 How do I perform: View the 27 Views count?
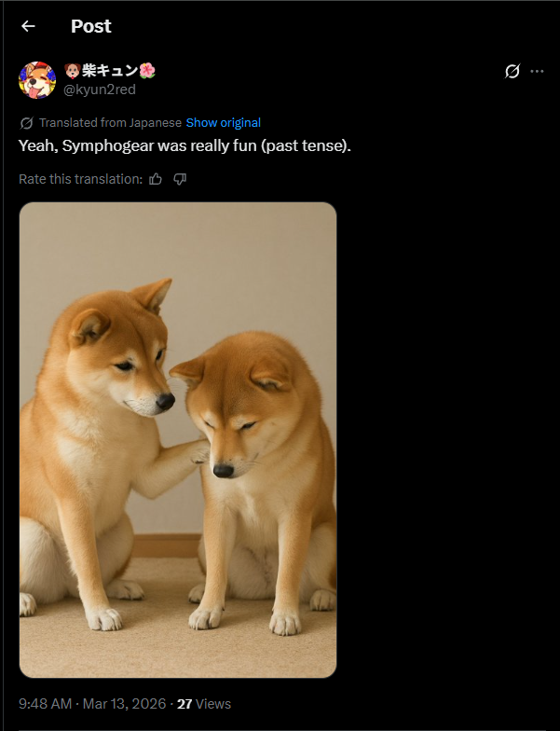[204, 703]
